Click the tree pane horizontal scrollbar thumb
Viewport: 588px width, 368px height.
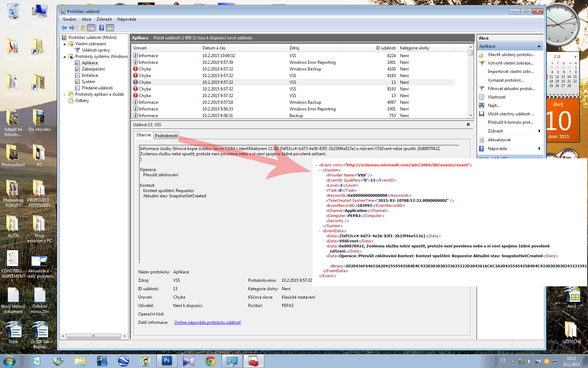click(x=93, y=336)
